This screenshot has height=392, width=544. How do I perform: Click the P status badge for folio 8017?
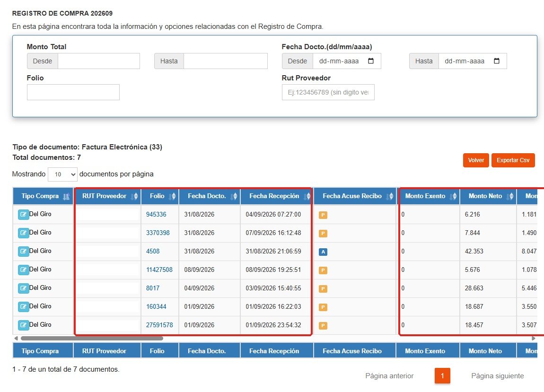click(323, 288)
